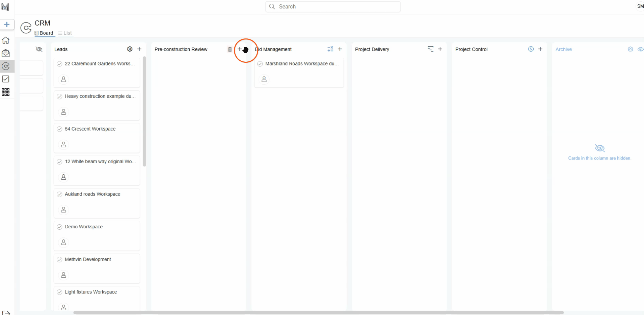Click the trash icon on Pre-construction Review column

coord(230,49)
